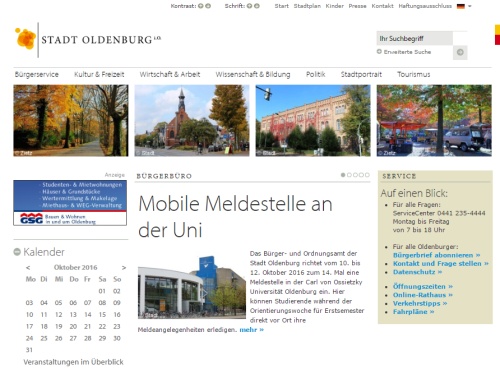The width and height of the screenshot is (500, 369).
Task: Click ServiceCenter 0441 235-4444 text
Action: (439, 213)
